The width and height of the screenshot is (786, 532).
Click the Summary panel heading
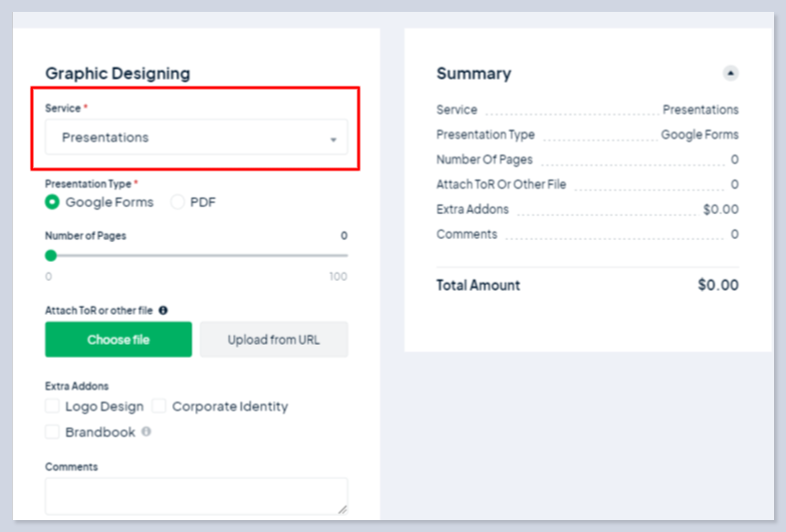click(473, 74)
